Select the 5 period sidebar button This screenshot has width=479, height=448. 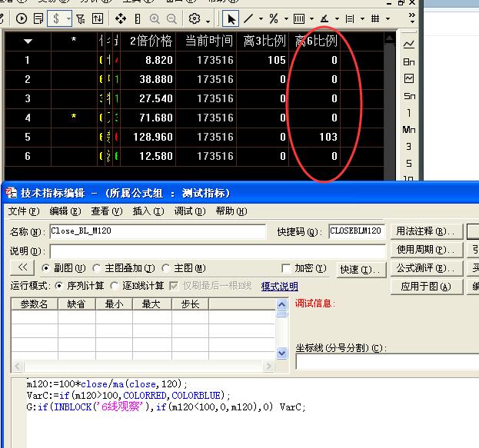pos(409,164)
